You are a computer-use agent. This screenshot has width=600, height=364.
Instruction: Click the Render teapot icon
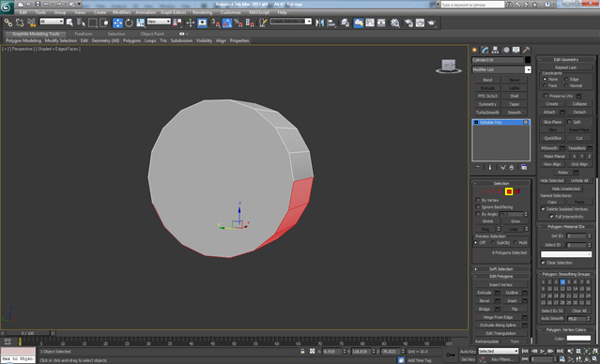coord(432,23)
